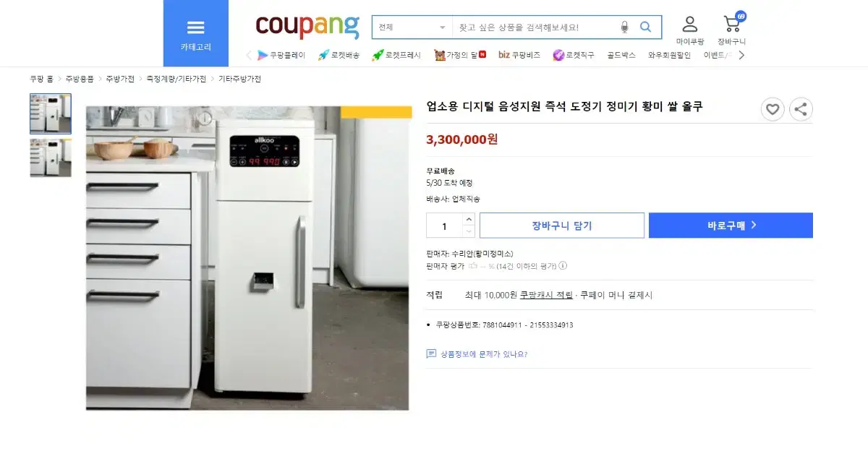
Task: Click the product search input field
Action: coord(535,27)
